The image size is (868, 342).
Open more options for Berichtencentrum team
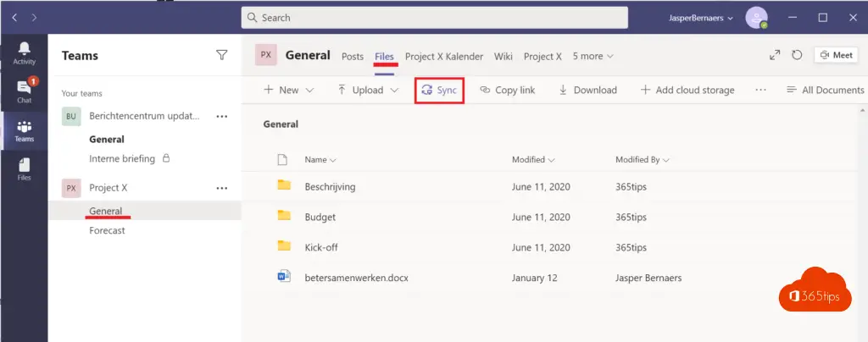pyautogui.click(x=222, y=117)
